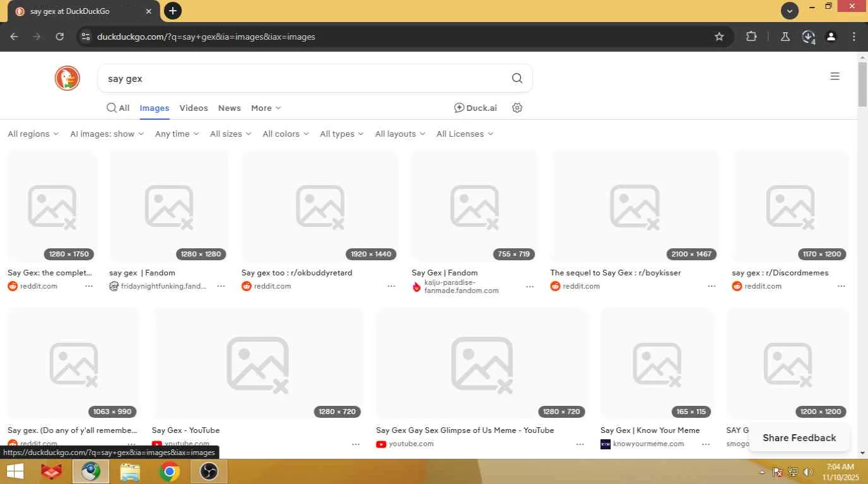
Task: Open options for 'The sequel to Say Gex' result
Action: 712,286
